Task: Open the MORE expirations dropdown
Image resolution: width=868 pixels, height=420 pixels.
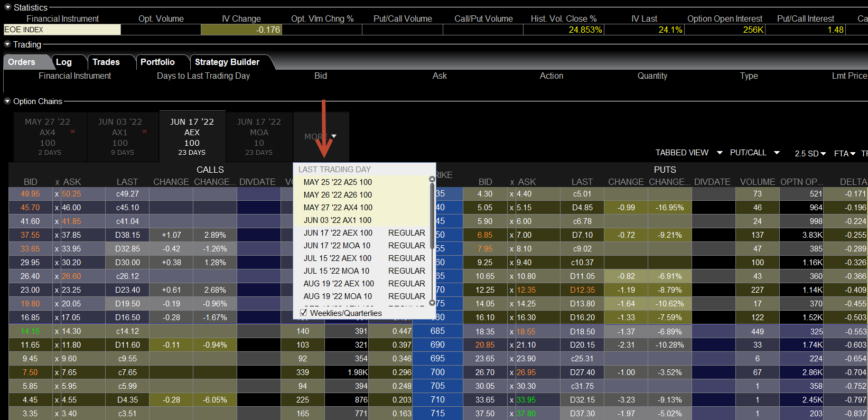Action: coord(321,136)
